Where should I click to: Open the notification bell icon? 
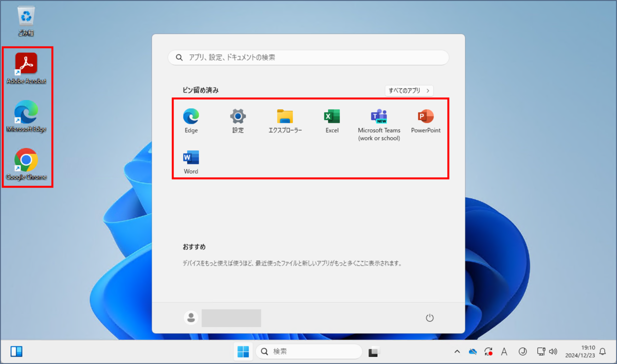pyautogui.click(x=603, y=352)
